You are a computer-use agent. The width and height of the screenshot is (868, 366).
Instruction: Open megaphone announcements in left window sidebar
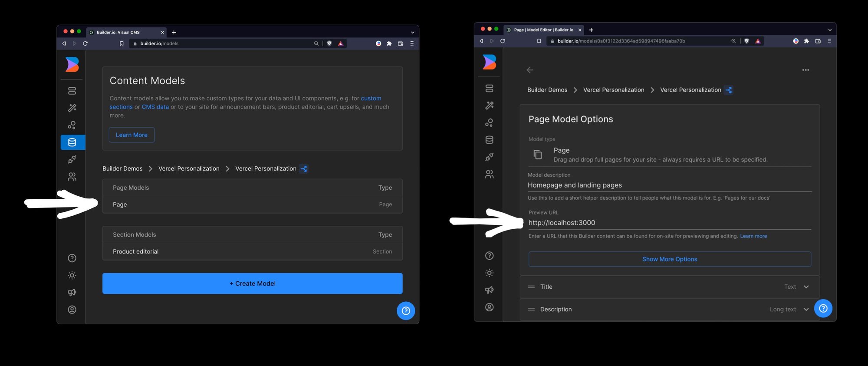(72, 293)
